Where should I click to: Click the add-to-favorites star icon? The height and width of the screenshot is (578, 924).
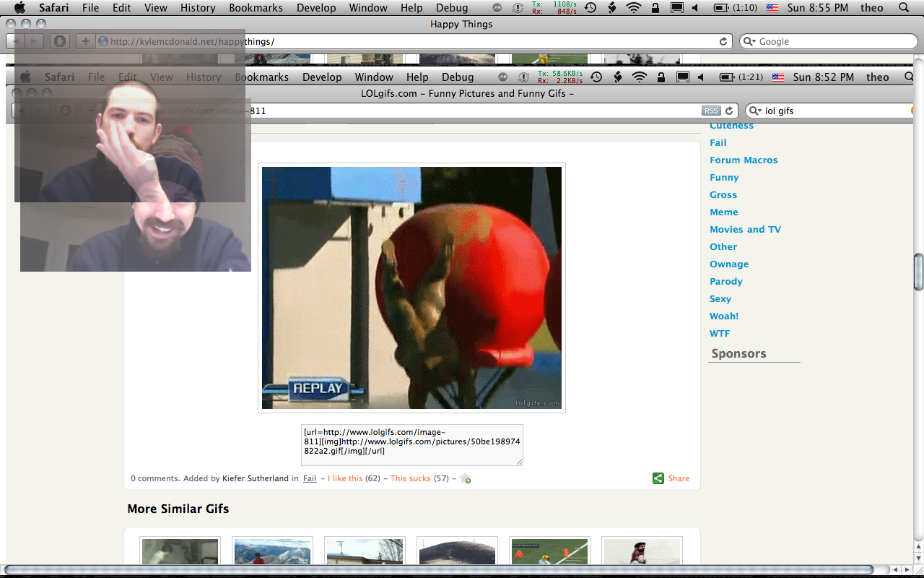pos(466,478)
